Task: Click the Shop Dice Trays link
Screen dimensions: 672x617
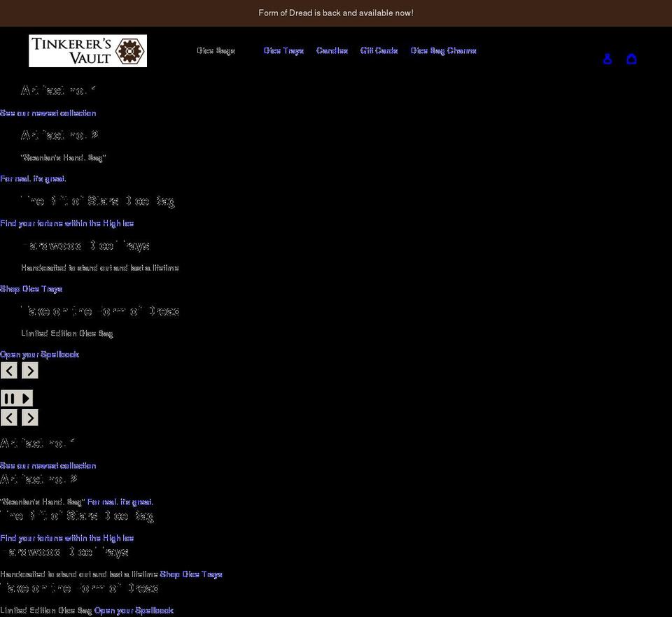Action: click(31, 288)
